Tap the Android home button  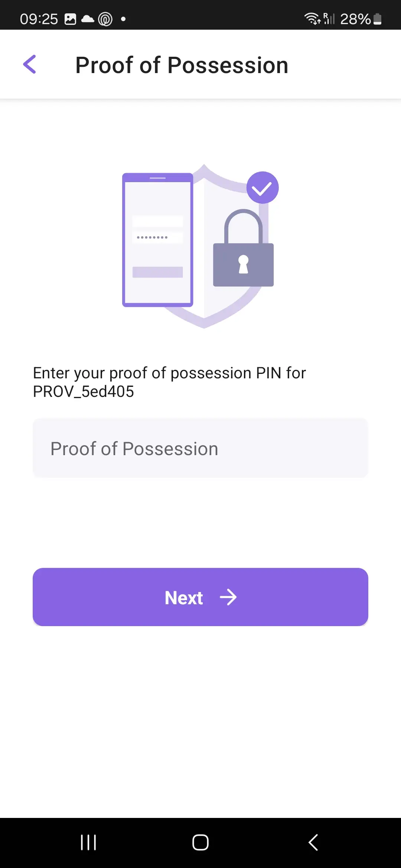click(200, 842)
